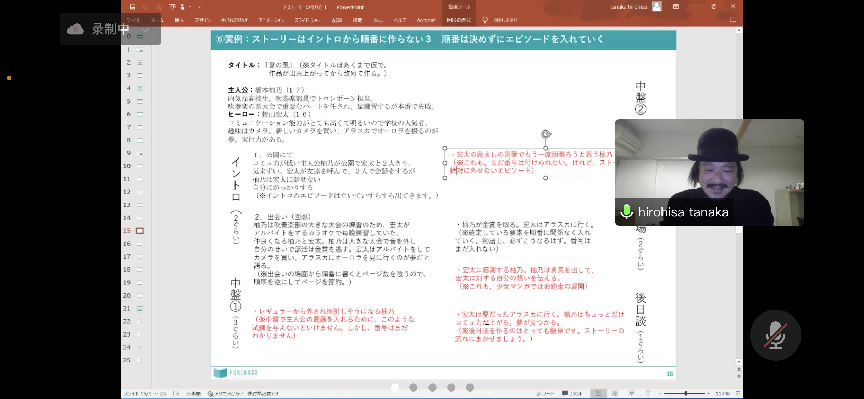Expand the recording indicator chevron
The width and height of the screenshot is (864, 399).
(x=146, y=29)
